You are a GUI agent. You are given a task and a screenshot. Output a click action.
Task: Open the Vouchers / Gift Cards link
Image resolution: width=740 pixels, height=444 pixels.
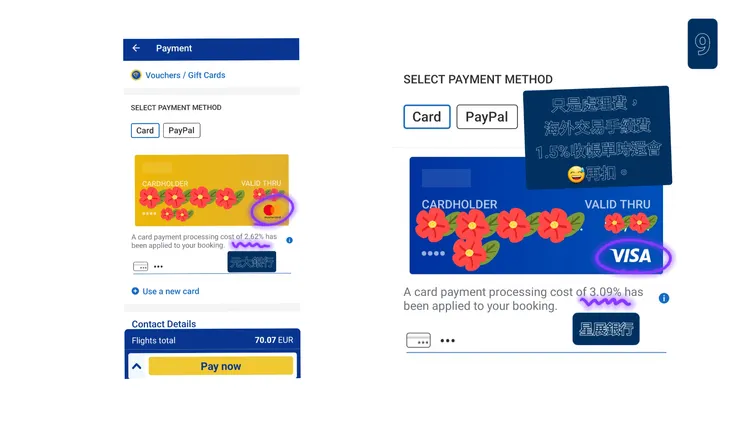pos(185,75)
